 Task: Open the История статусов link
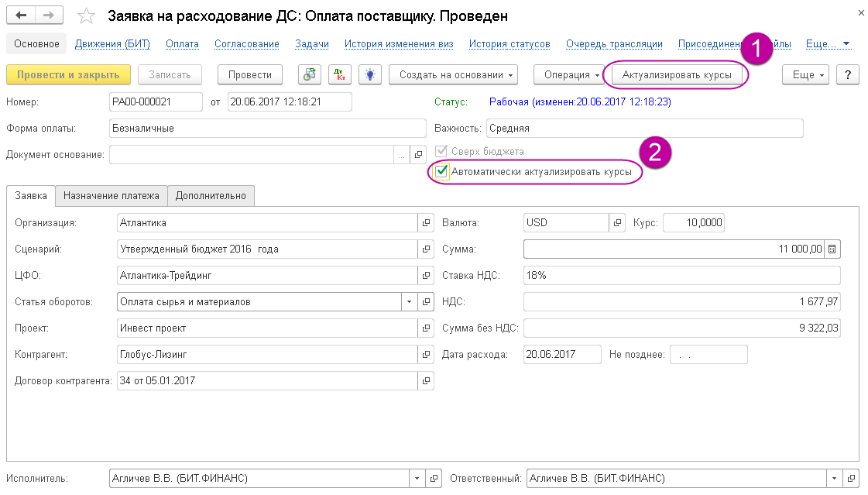coord(509,43)
